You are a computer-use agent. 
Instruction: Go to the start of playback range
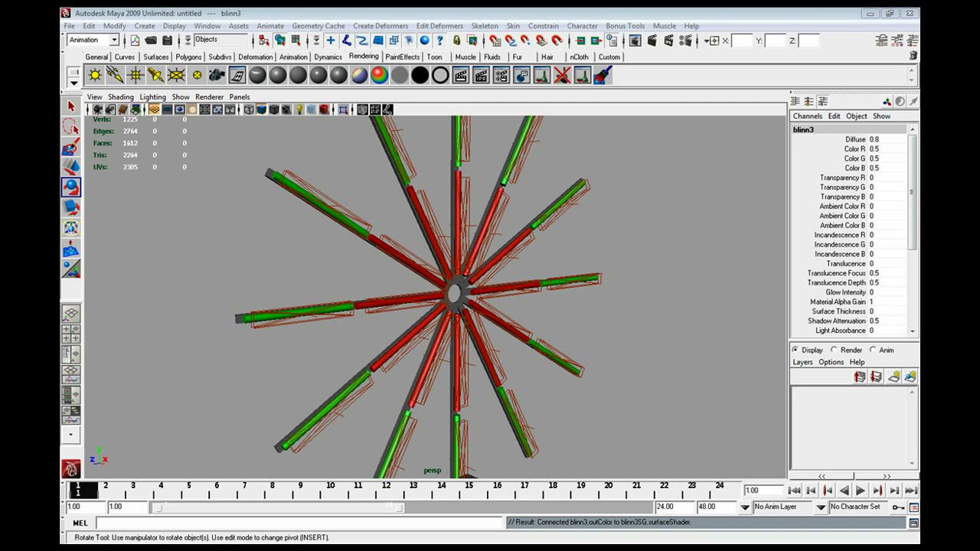794,491
